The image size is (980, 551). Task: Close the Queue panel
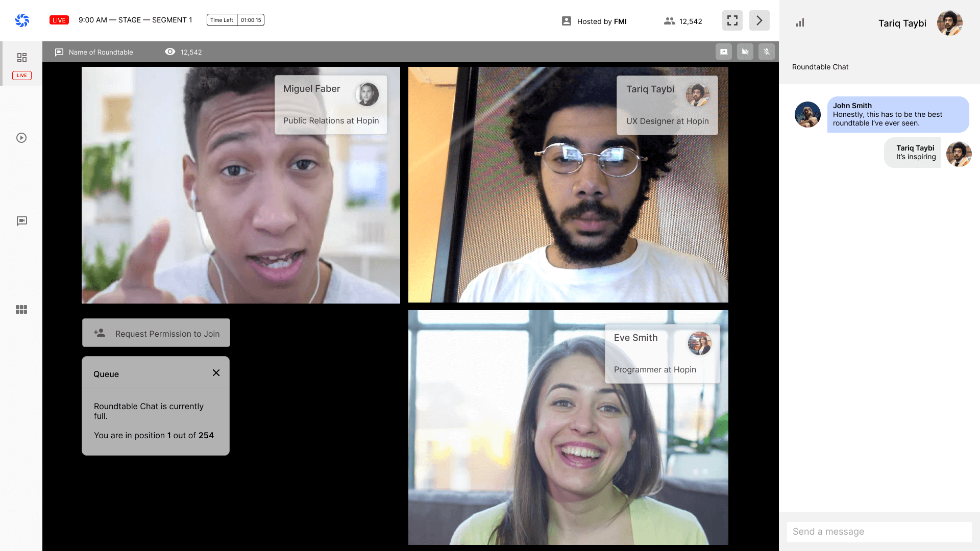216,373
